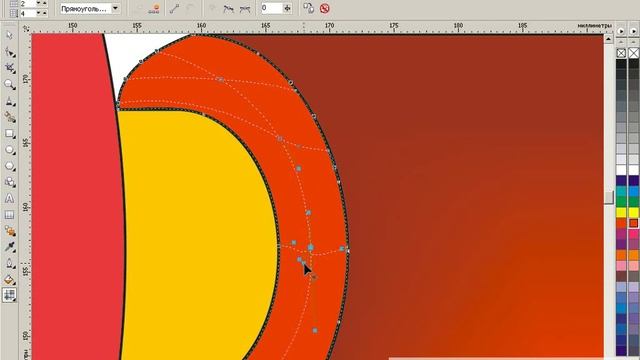Select bottom-most mesh handle on orange shape
The height and width of the screenshot is (360, 640).
click(x=315, y=330)
